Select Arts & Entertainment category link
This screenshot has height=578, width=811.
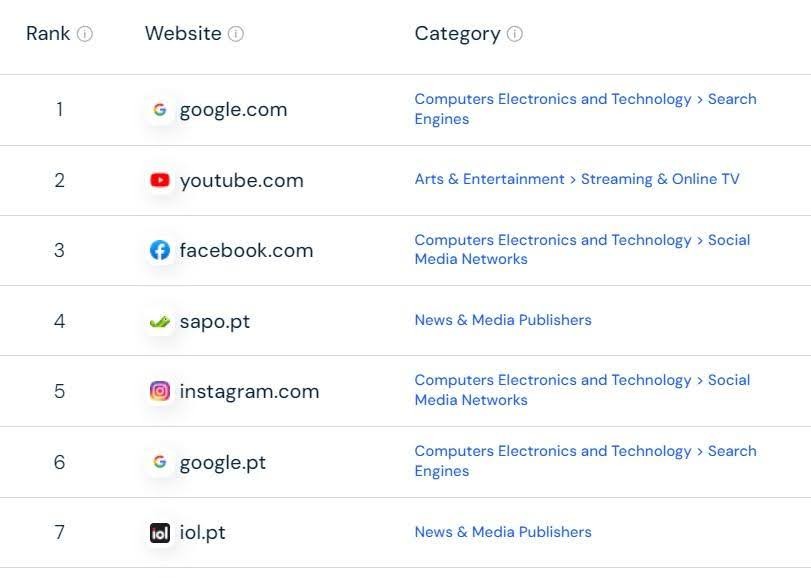point(489,179)
